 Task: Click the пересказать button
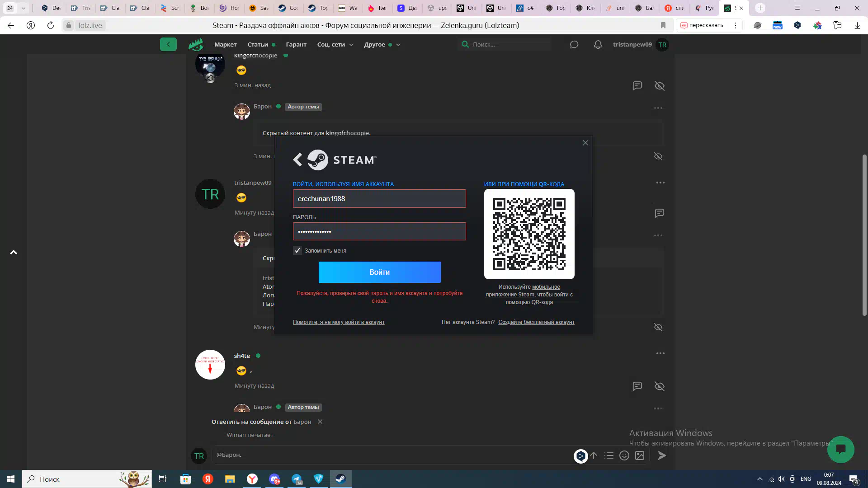click(702, 25)
